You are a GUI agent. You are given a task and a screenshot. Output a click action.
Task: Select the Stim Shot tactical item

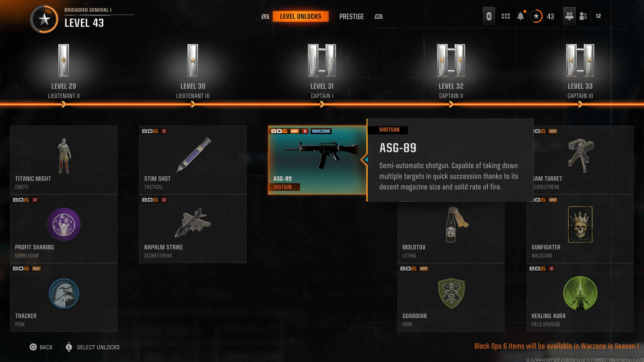(193, 160)
